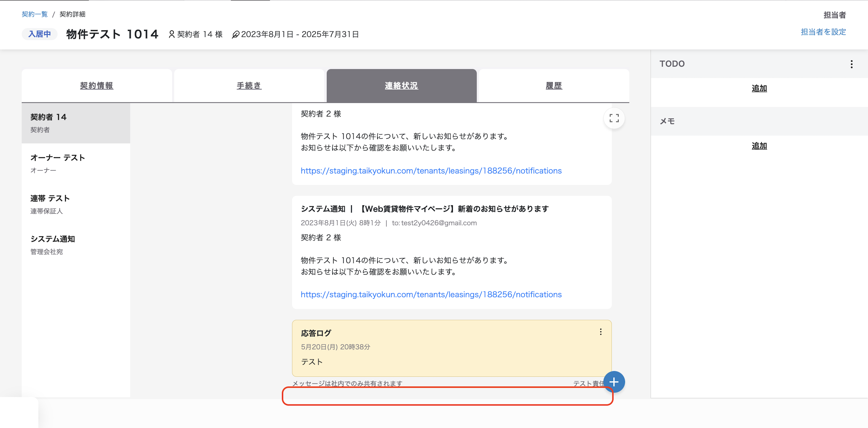Click the 物件テスト 1014 title
This screenshot has width=868, height=428.
tap(112, 34)
